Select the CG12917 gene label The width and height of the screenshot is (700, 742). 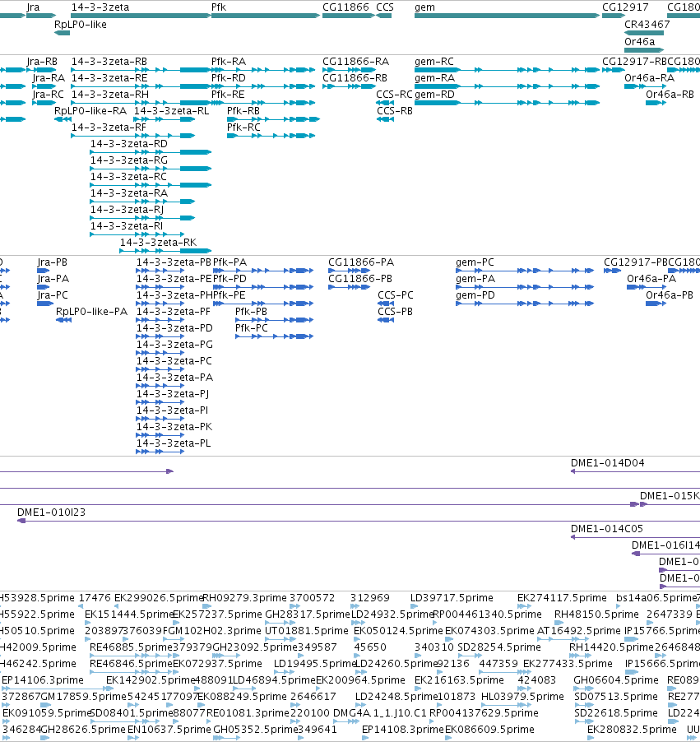click(625, 7)
